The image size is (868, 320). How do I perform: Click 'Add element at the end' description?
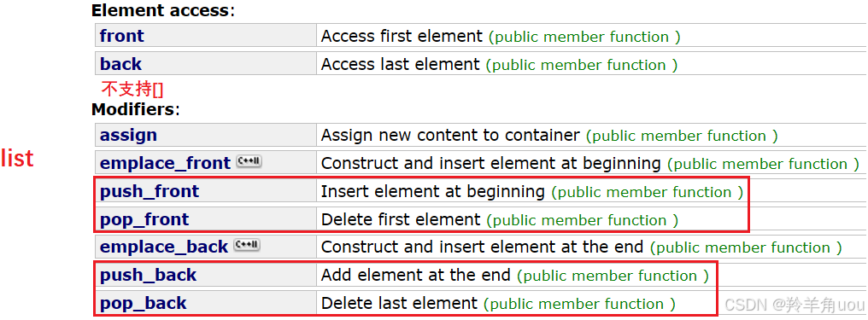[416, 276]
